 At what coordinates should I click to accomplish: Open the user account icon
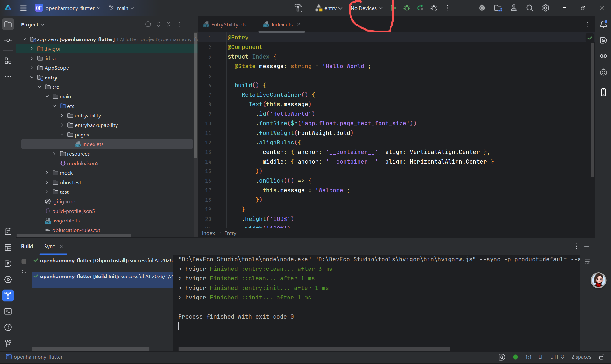(x=514, y=8)
